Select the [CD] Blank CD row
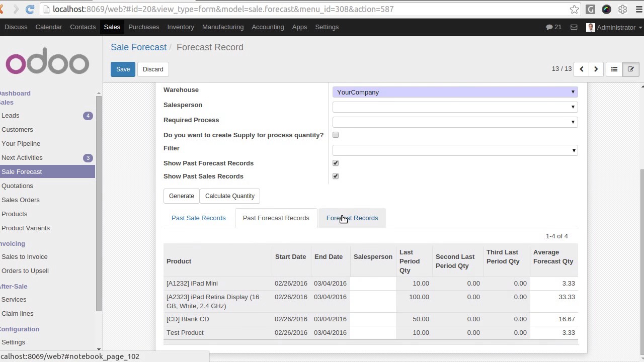 click(x=371, y=319)
